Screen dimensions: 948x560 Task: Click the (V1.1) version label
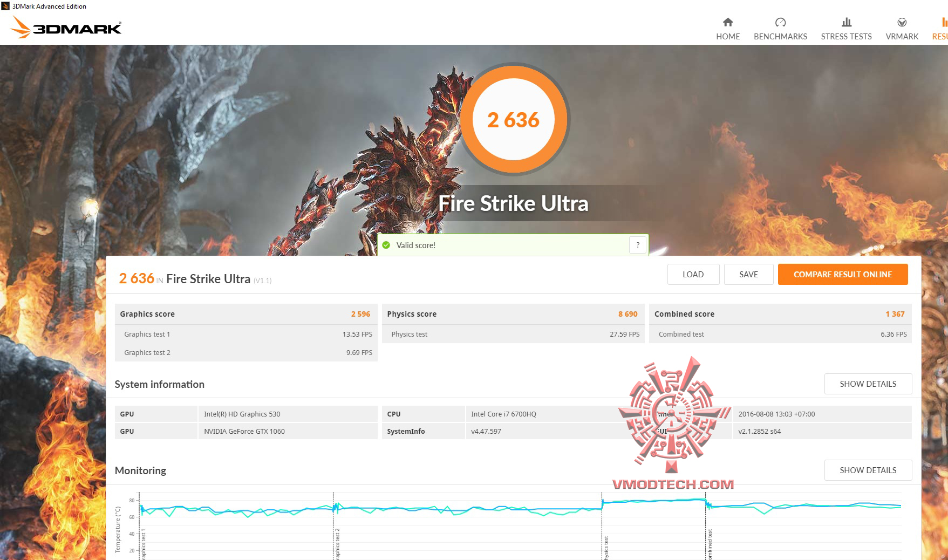[262, 281]
